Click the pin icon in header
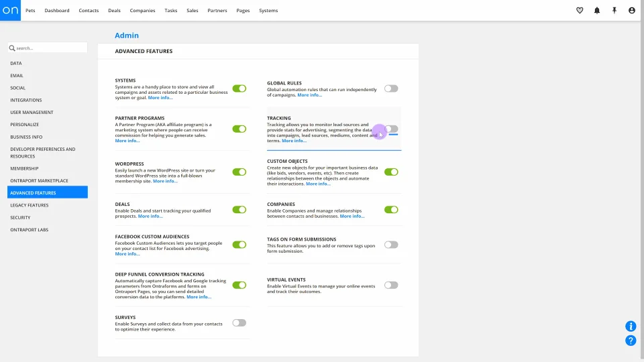 tap(614, 10)
